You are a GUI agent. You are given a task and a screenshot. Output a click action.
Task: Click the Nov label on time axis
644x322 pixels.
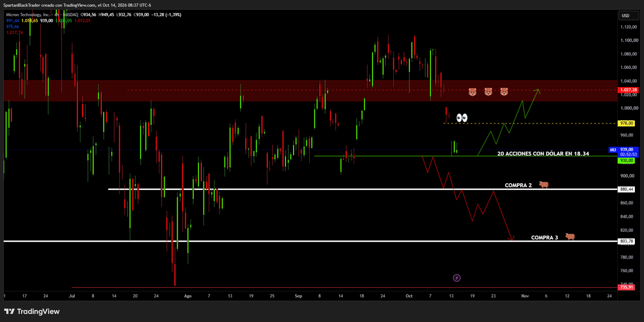(x=524, y=296)
